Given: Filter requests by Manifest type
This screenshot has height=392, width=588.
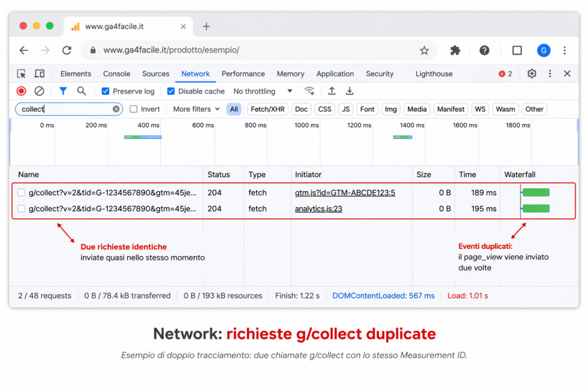Looking at the screenshot, I should 450,109.
